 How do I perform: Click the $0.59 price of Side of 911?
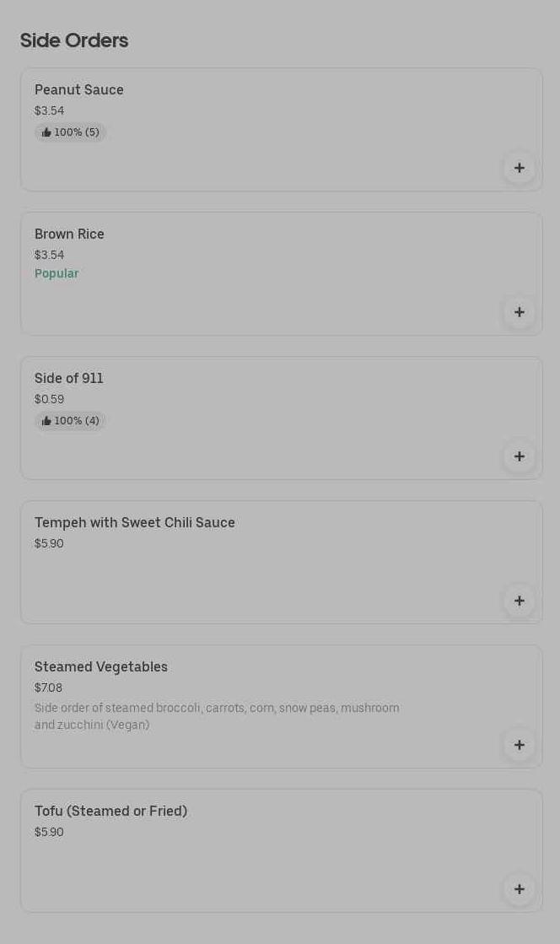[49, 400]
